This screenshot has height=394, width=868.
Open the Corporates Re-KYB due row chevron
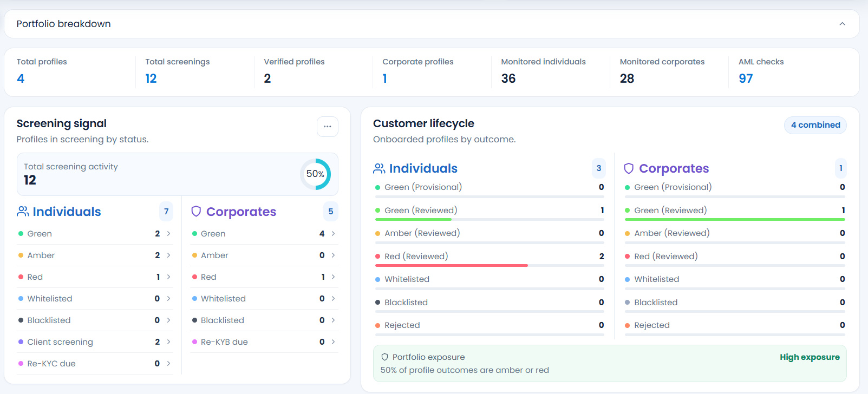click(x=333, y=342)
